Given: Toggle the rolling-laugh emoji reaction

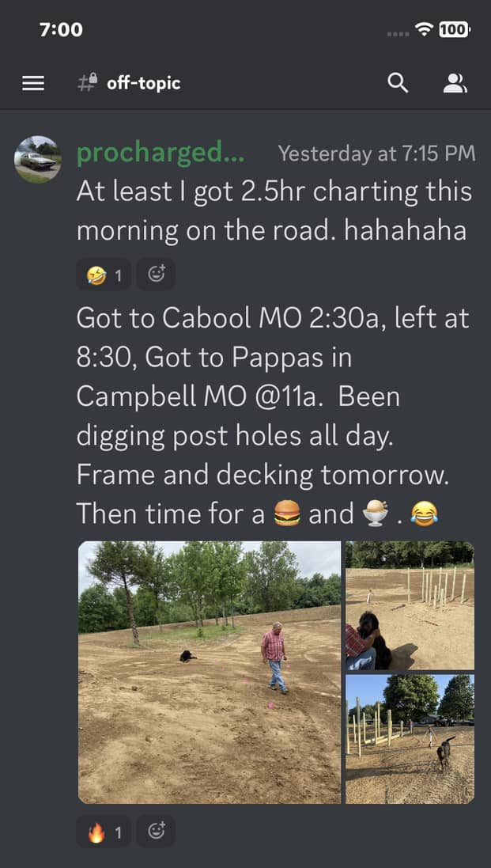Looking at the screenshot, I should point(104,274).
